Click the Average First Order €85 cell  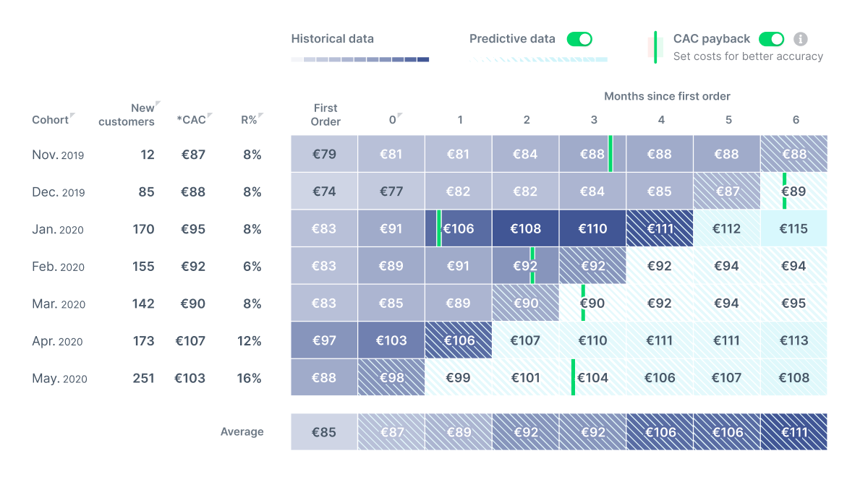(x=324, y=432)
